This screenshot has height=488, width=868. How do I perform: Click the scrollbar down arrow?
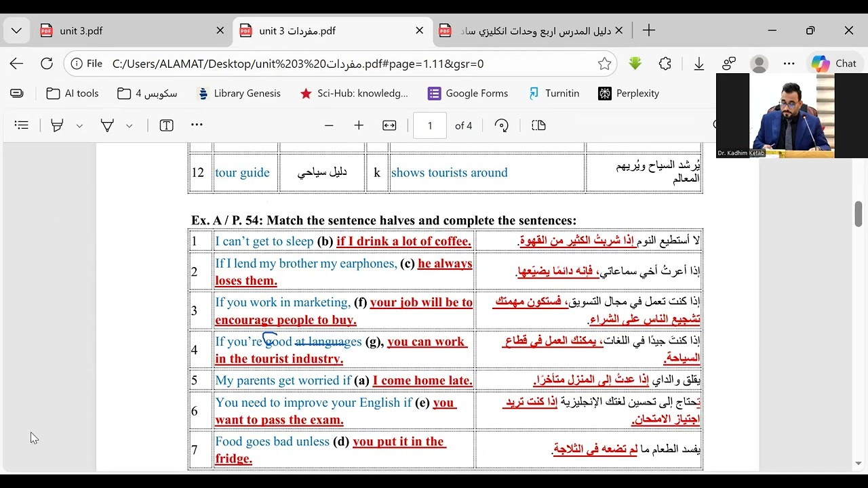tap(859, 464)
